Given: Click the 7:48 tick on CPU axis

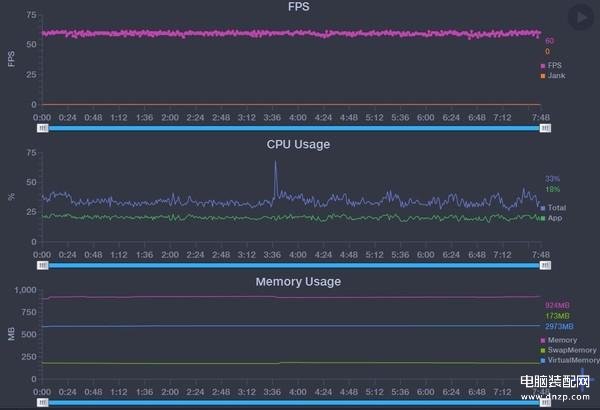Looking at the screenshot, I should pos(541,255).
